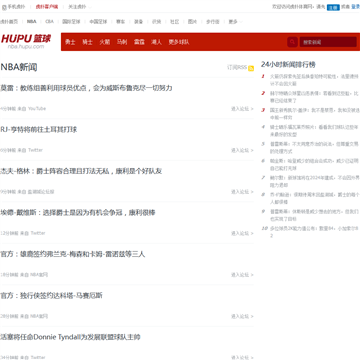Image resolution: width=360 pixels, height=360 pixels.
Task: Click the 24小时新闻排行榜 heading
Action: 288,64
